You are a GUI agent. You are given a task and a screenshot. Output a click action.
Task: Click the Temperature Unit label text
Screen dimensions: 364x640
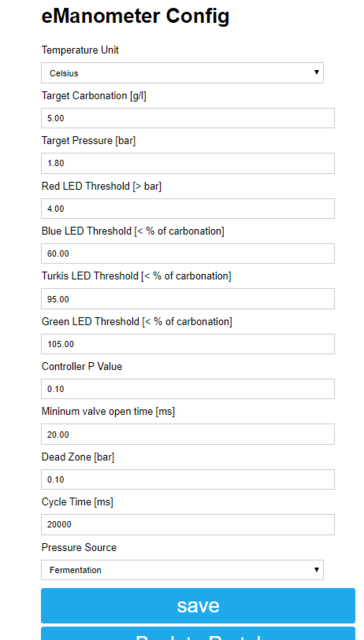(x=80, y=50)
